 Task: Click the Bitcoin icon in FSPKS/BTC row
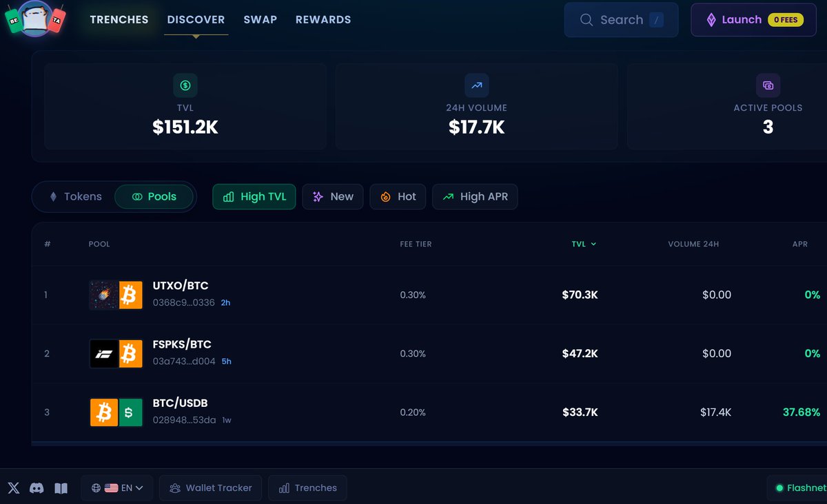pyautogui.click(x=130, y=354)
